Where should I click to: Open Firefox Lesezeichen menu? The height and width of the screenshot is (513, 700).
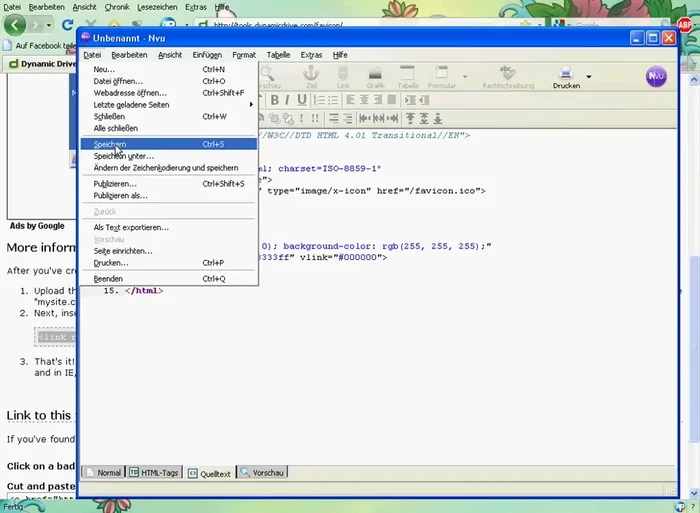(157, 7)
